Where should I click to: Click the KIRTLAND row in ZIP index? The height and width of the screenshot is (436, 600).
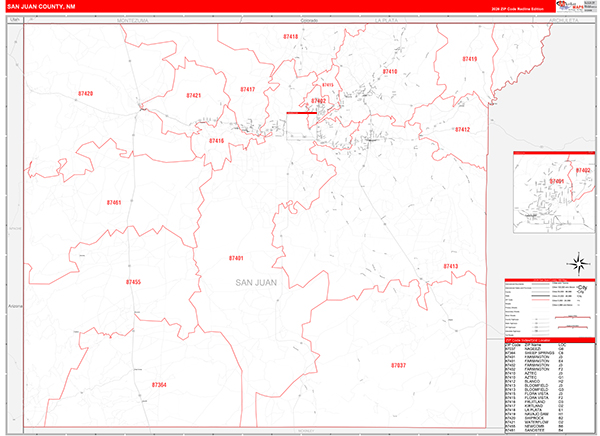tap(535, 406)
